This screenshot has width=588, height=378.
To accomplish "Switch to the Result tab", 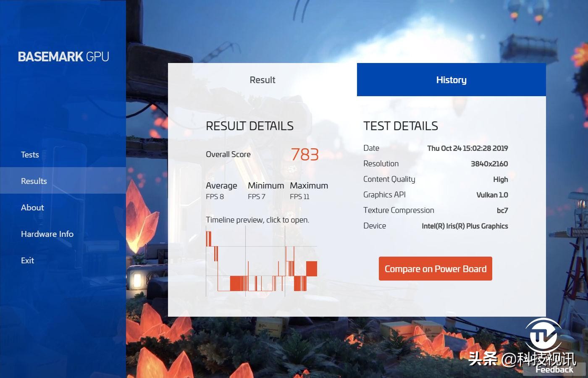I will (262, 79).
